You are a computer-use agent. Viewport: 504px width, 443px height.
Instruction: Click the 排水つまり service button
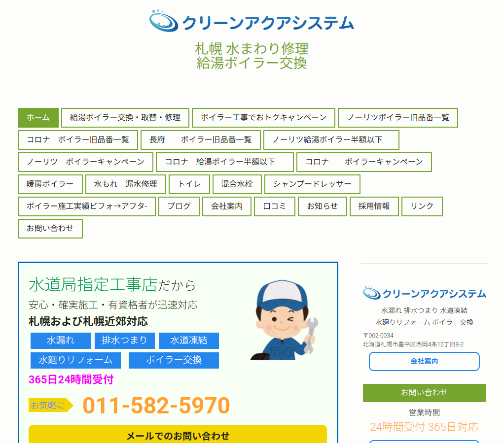[124, 341]
